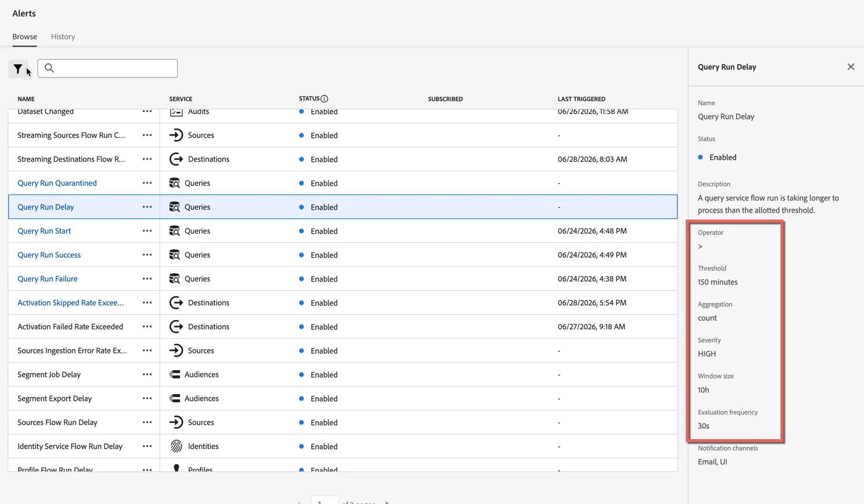864x504 pixels.
Task: Open the ellipsis menu for Identity Service Flow Run Delay
Action: point(147,446)
